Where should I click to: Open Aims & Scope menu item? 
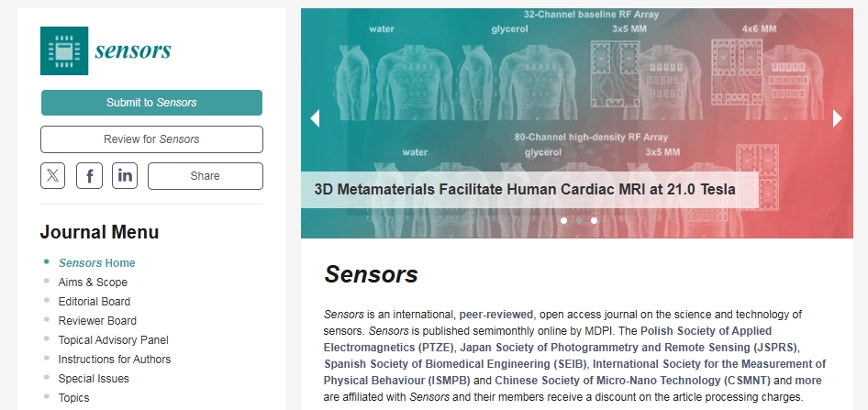[93, 283]
